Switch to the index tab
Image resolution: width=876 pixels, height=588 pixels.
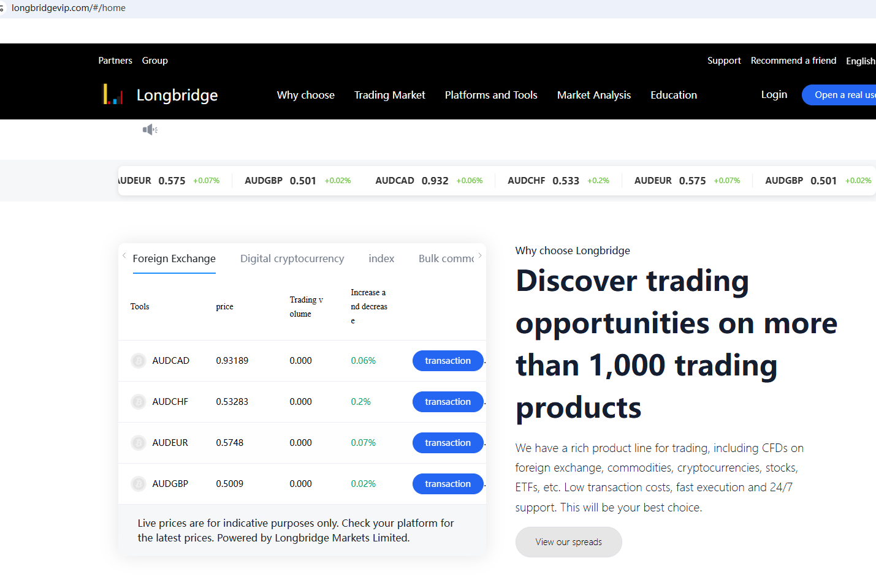pyautogui.click(x=381, y=258)
